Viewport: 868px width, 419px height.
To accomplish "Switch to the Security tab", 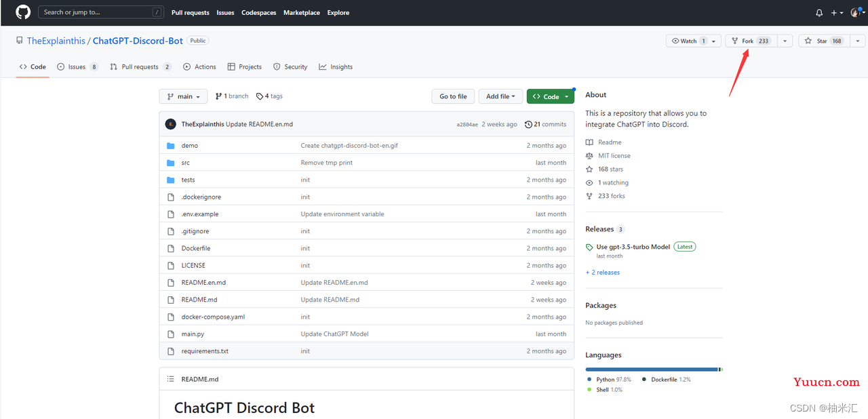I will (290, 66).
